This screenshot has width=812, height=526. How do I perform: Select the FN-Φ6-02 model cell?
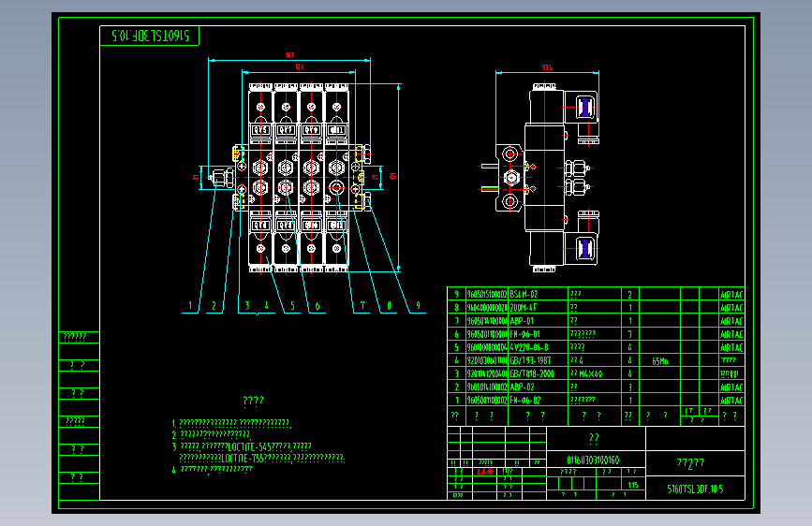(538, 401)
